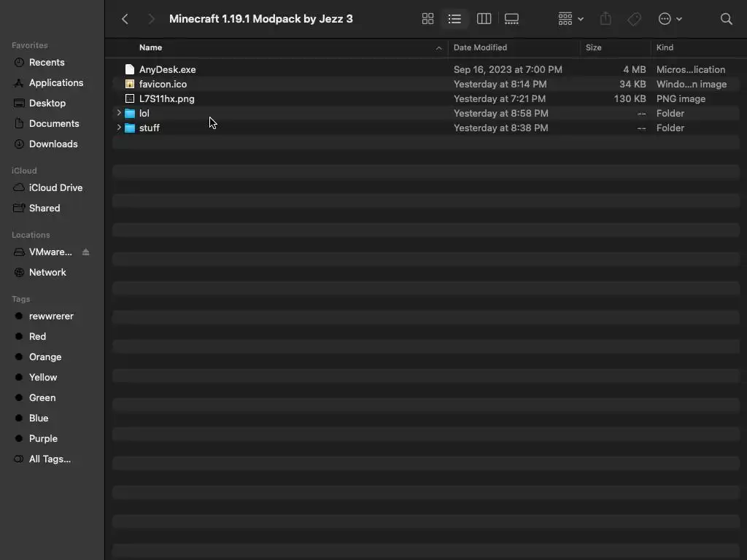Open the More actions ellipsis menu
The height and width of the screenshot is (560, 747).
[x=670, y=19]
